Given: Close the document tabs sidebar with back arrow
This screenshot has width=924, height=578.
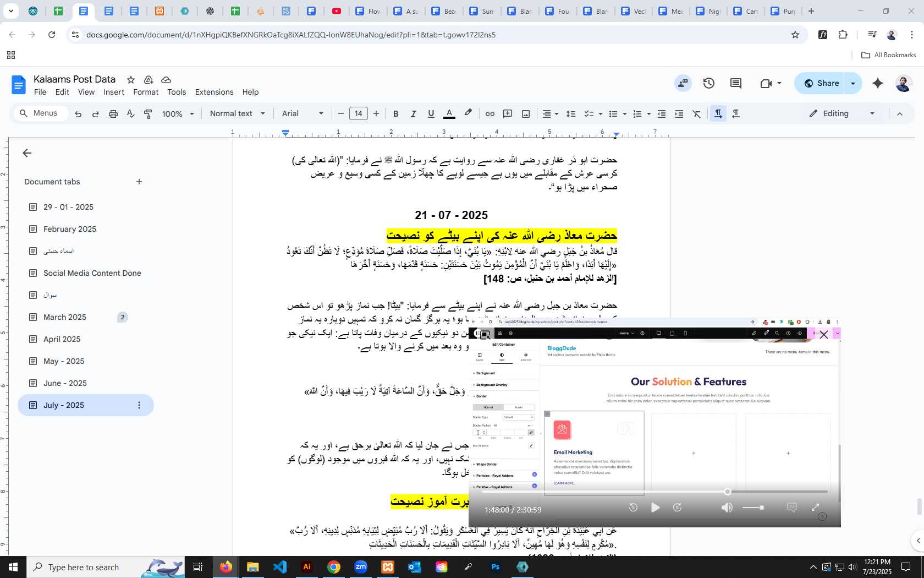Looking at the screenshot, I should tap(27, 153).
